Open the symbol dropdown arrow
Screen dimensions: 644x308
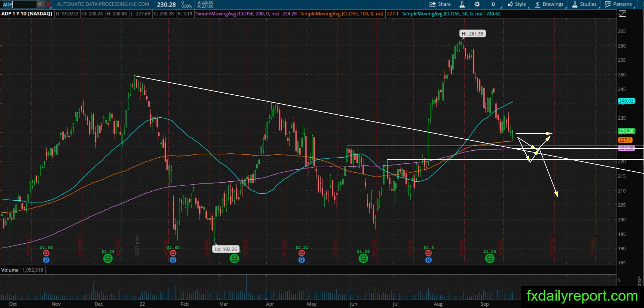click(x=40, y=4)
